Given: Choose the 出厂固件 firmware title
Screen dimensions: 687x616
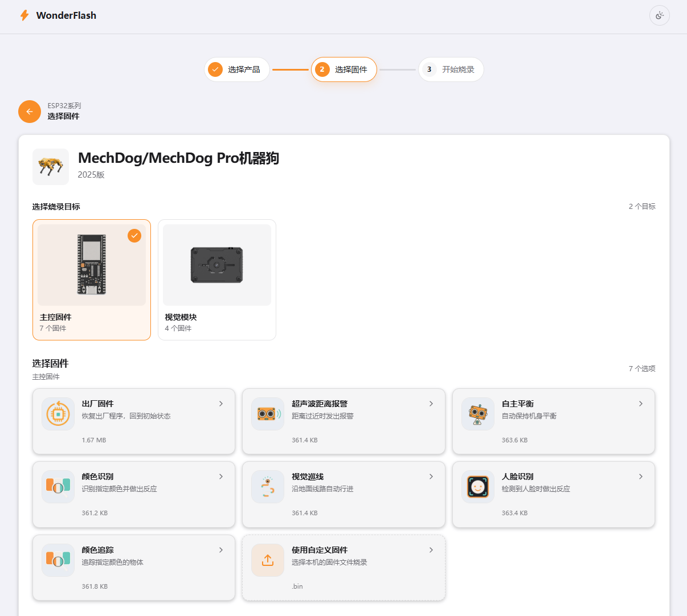Looking at the screenshot, I should (x=97, y=404).
